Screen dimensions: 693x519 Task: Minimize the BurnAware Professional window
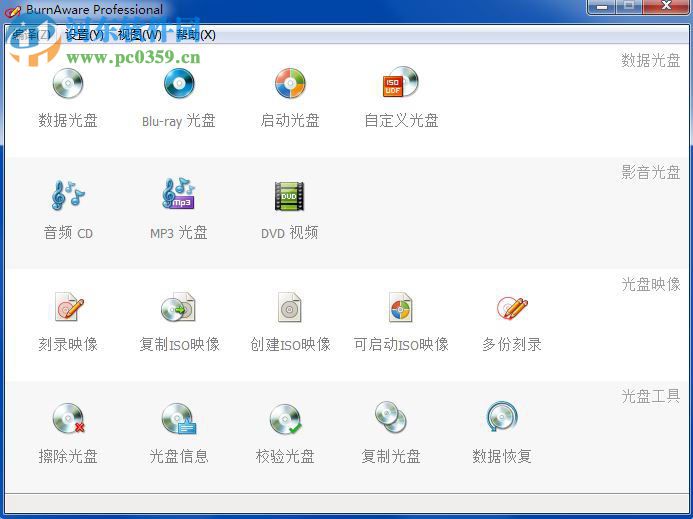pos(602,6)
